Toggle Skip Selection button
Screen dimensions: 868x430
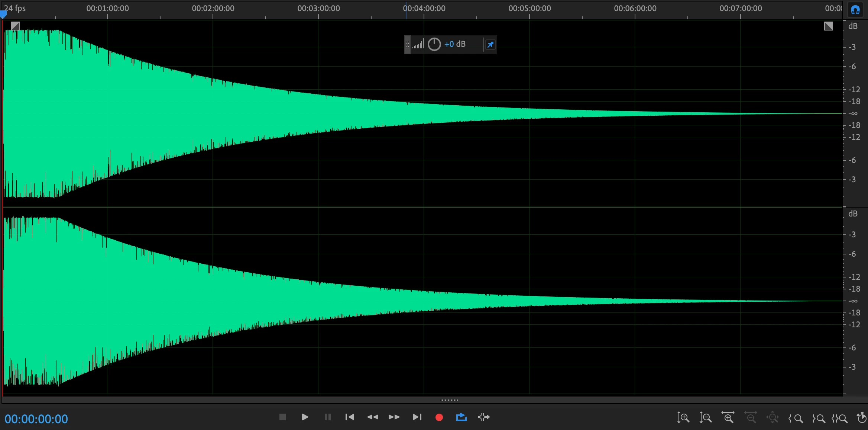(483, 417)
